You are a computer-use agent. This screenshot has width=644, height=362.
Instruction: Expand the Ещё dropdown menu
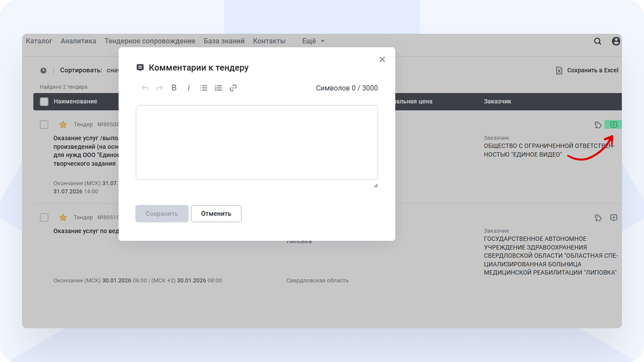(313, 41)
